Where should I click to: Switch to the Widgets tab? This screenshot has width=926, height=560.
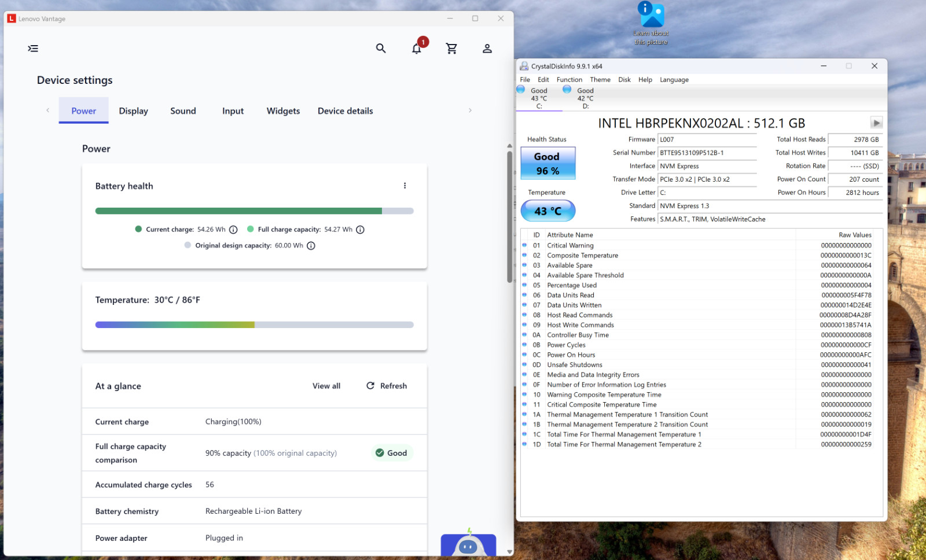tap(283, 111)
